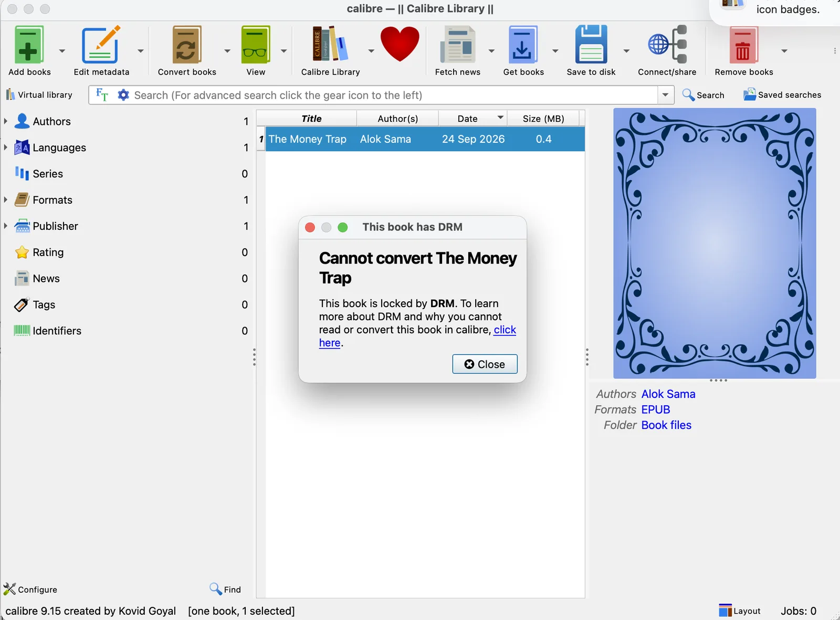Screen dimensions: 840x620
Task: Open Remove books dropdown arrow
Action: pos(784,51)
